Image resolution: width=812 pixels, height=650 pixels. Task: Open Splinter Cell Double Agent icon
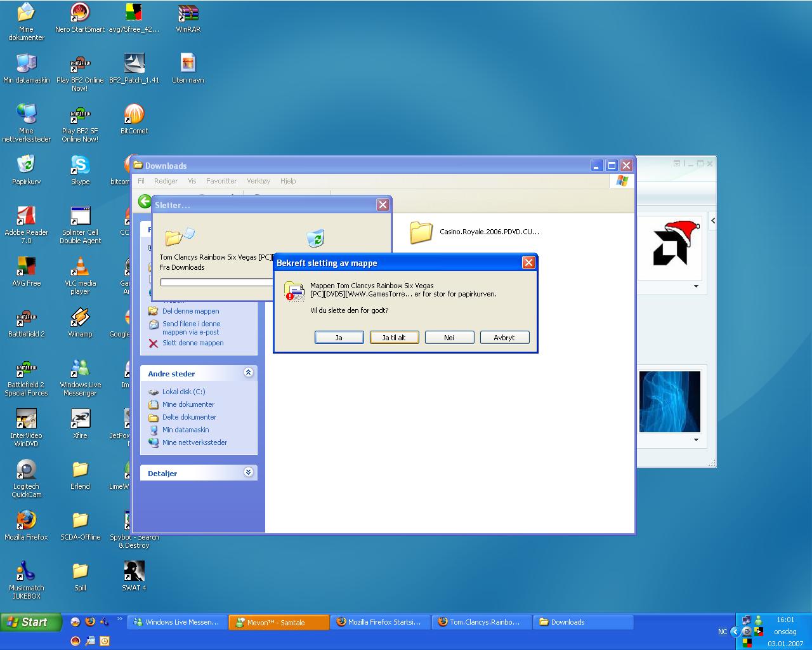[80, 225]
